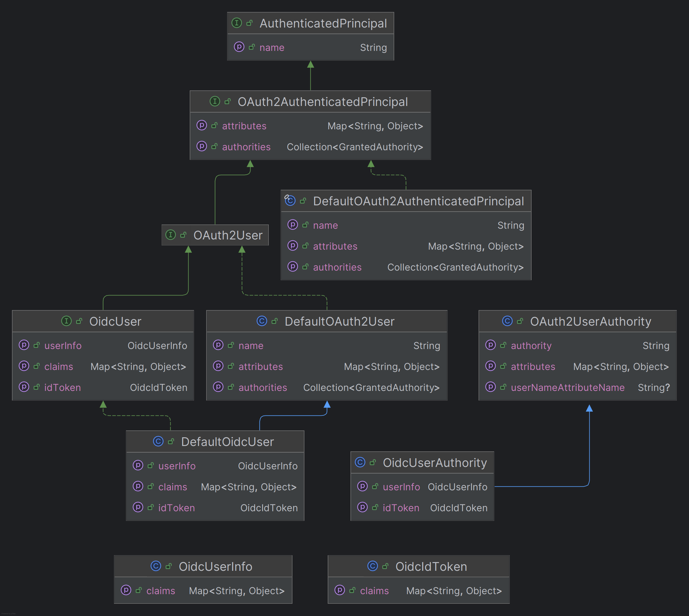689x616 pixels.
Task: Click OidcUserInfo type in OidcUserAuthority node
Action: click(457, 487)
